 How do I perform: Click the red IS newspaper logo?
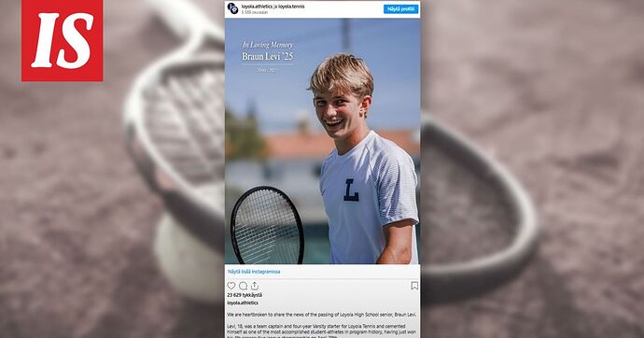click(62, 41)
